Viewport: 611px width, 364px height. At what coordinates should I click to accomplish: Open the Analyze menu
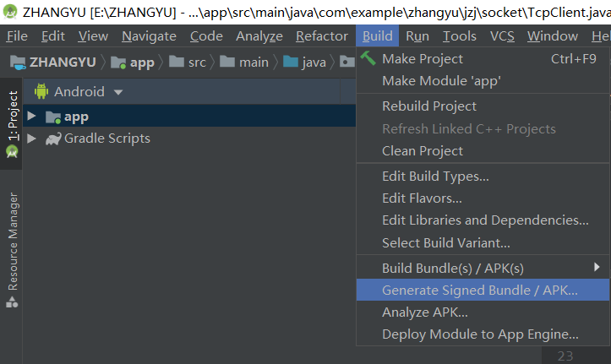point(259,36)
